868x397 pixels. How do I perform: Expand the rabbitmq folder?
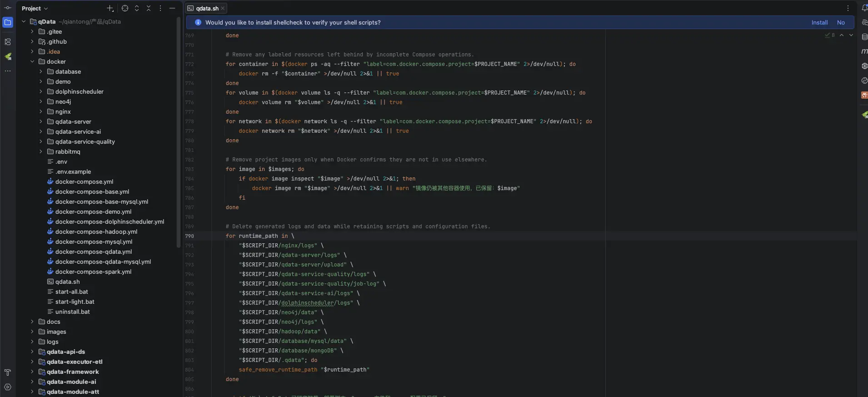[x=41, y=151]
